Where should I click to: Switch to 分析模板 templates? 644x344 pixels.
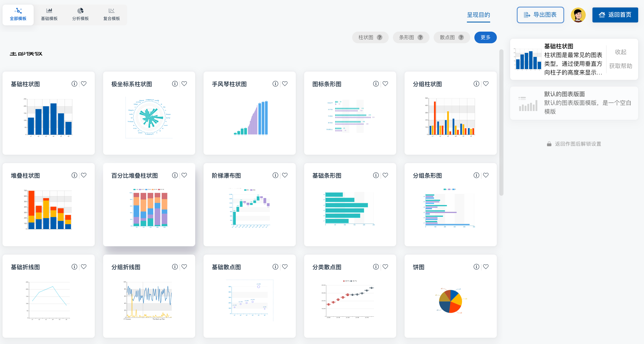pyautogui.click(x=80, y=15)
